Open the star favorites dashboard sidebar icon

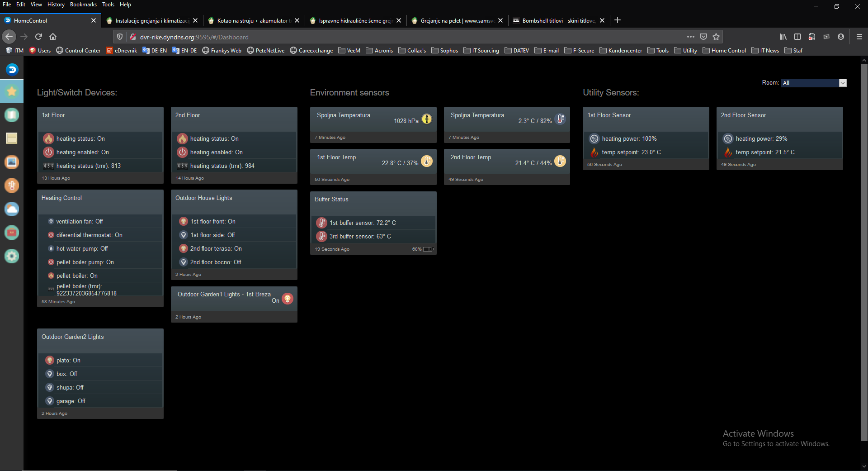[x=12, y=91]
